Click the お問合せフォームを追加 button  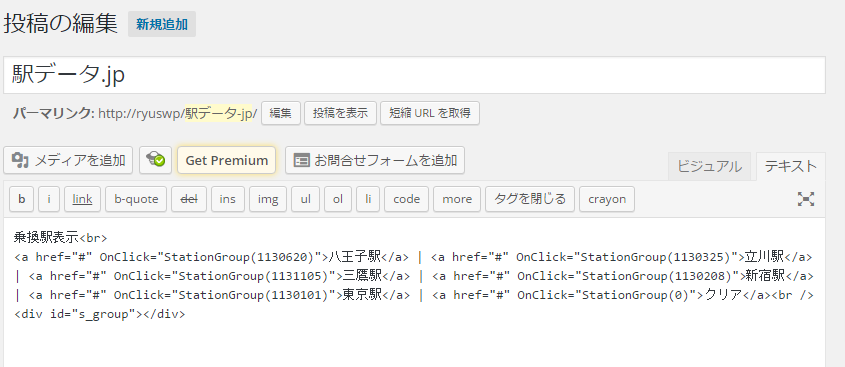coord(375,160)
